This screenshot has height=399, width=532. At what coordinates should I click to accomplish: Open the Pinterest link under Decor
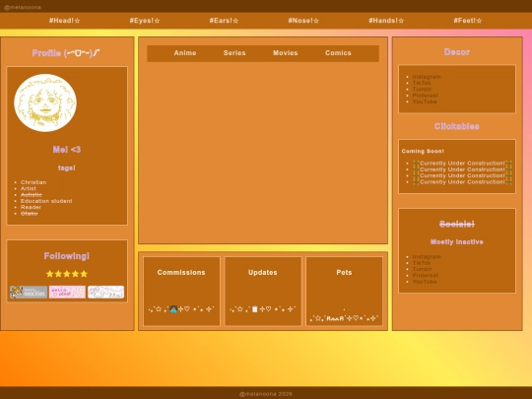click(426, 96)
